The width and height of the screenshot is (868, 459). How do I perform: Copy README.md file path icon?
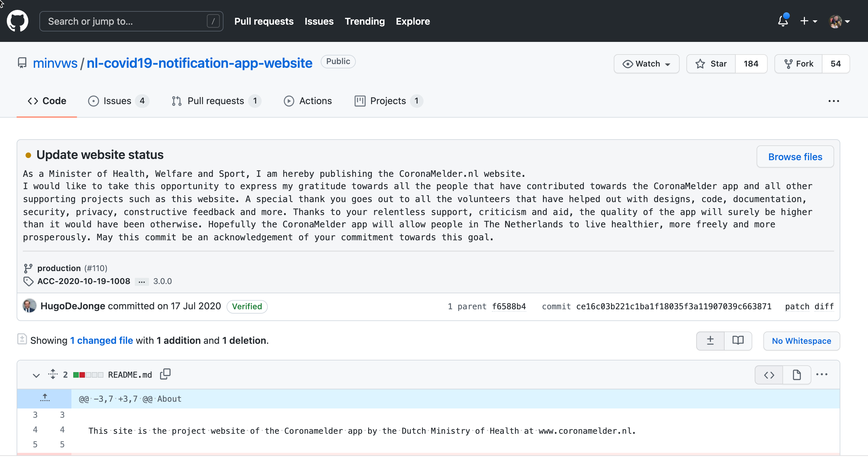[165, 374]
